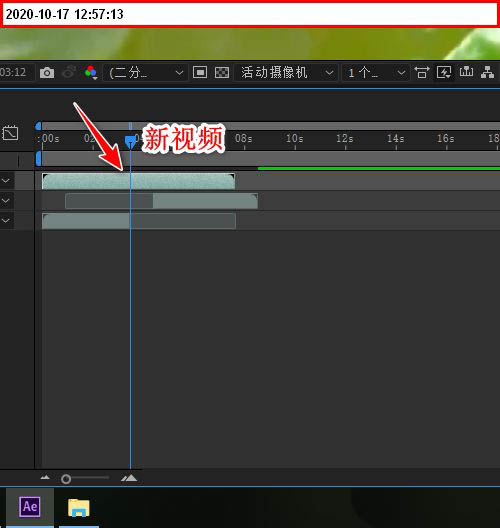The image size is (500, 528).
Task: Open the 1个 view layout dropdown
Action: point(376,72)
